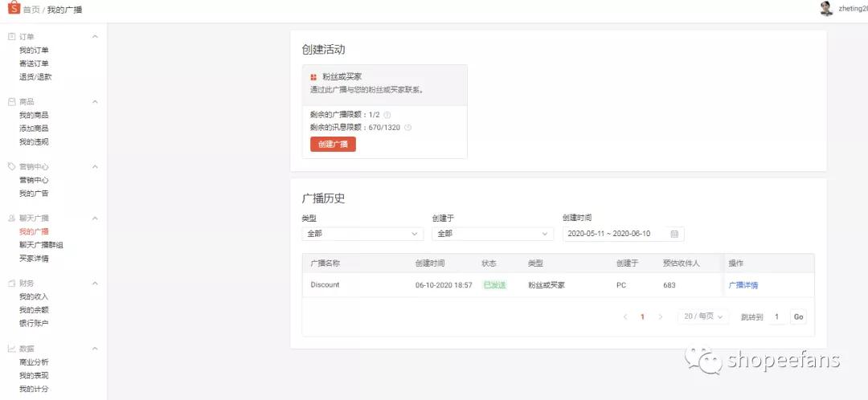Click the 683 estimated recipients value
This screenshot has width=868, height=400.
click(x=669, y=285)
